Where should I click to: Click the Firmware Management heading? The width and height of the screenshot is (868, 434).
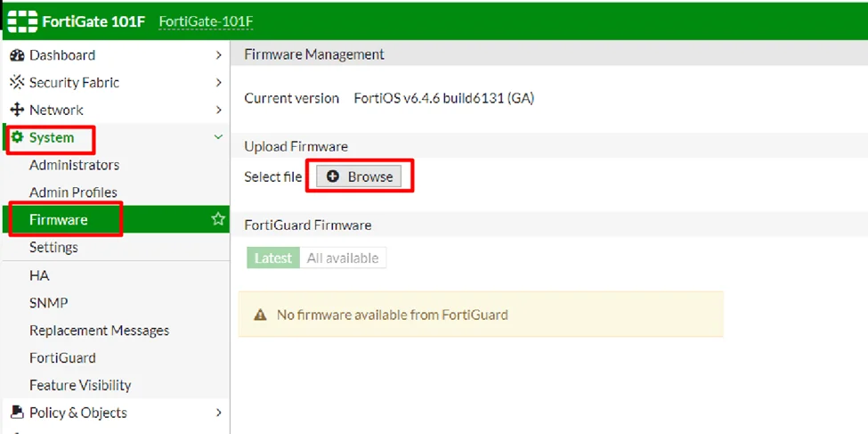[314, 54]
